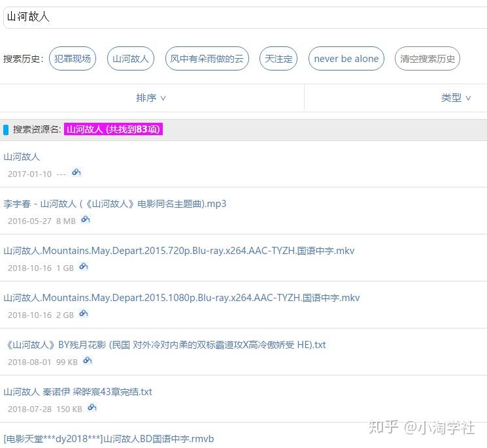This screenshot has width=487, height=448.
Task: Select search history tag 天注定
Action: [278, 58]
